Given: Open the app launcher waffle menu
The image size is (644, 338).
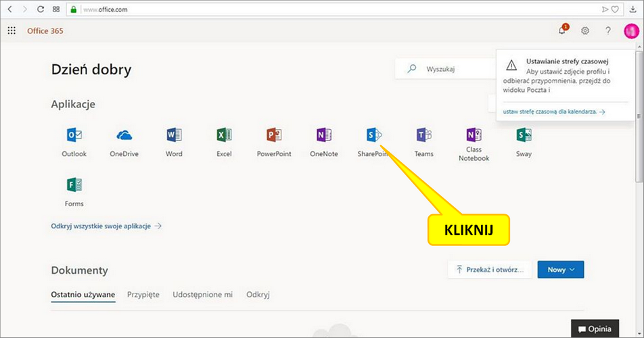Looking at the screenshot, I should tap(11, 30).
